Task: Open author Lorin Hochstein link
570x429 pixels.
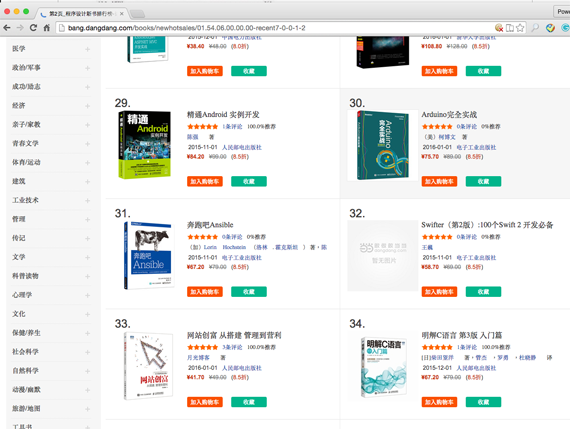Action: (225, 247)
